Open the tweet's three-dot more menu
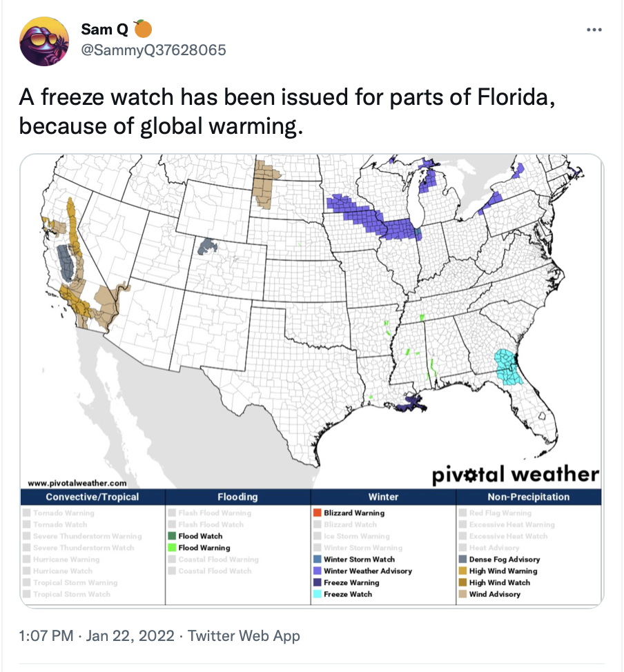 pyautogui.click(x=594, y=30)
